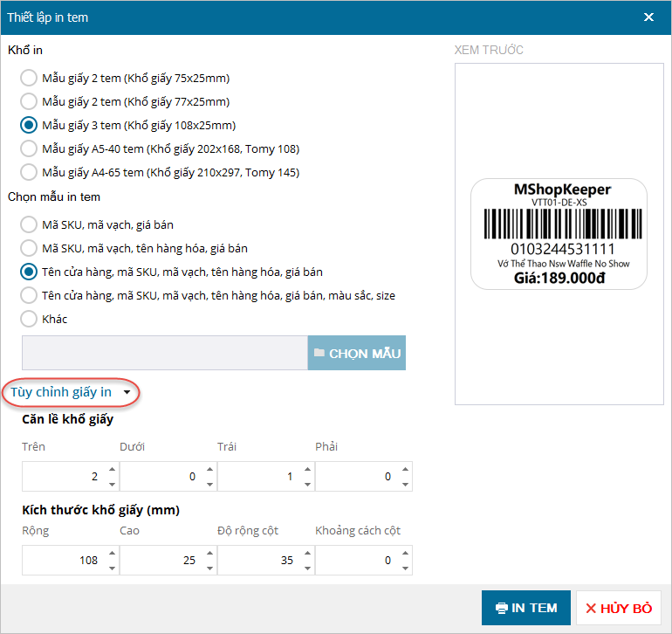Increase the Trên margin value
The height and width of the screenshot is (634, 672).
coord(112,471)
